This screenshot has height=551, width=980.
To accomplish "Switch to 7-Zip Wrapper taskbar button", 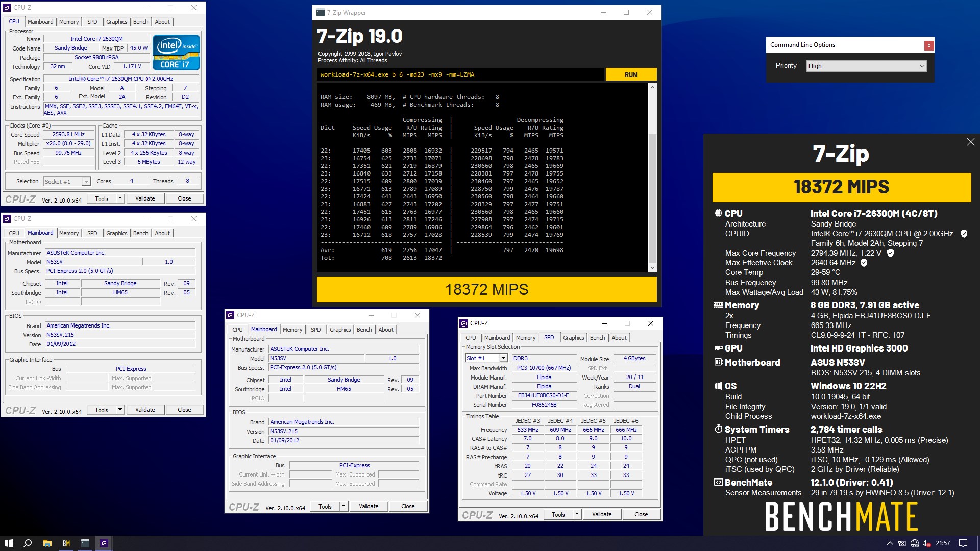I will point(85,543).
